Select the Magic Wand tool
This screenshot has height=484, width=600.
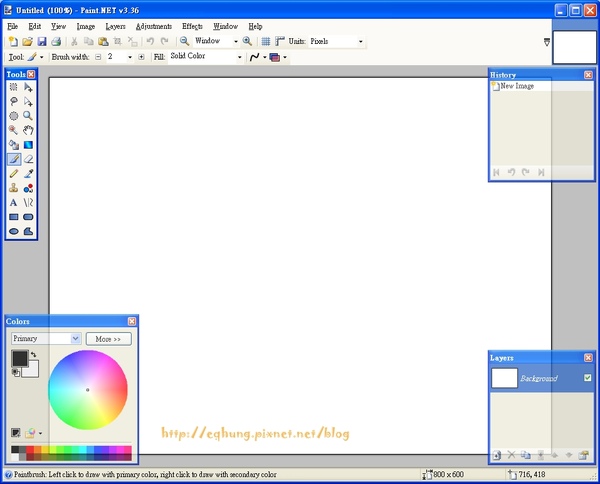(14, 130)
